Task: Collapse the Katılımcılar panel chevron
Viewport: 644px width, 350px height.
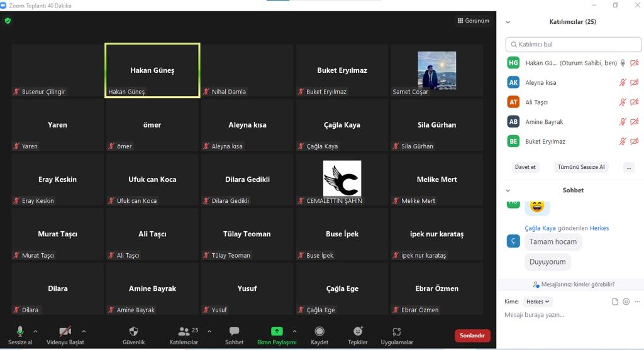Action: (508, 22)
